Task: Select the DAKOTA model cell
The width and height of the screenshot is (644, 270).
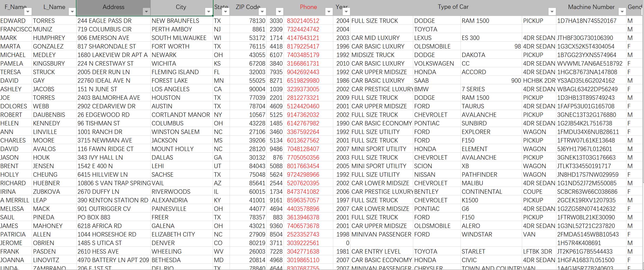Action: tap(491, 55)
